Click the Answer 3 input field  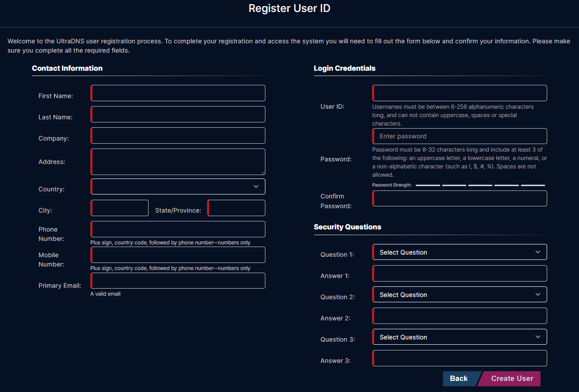click(x=460, y=358)
